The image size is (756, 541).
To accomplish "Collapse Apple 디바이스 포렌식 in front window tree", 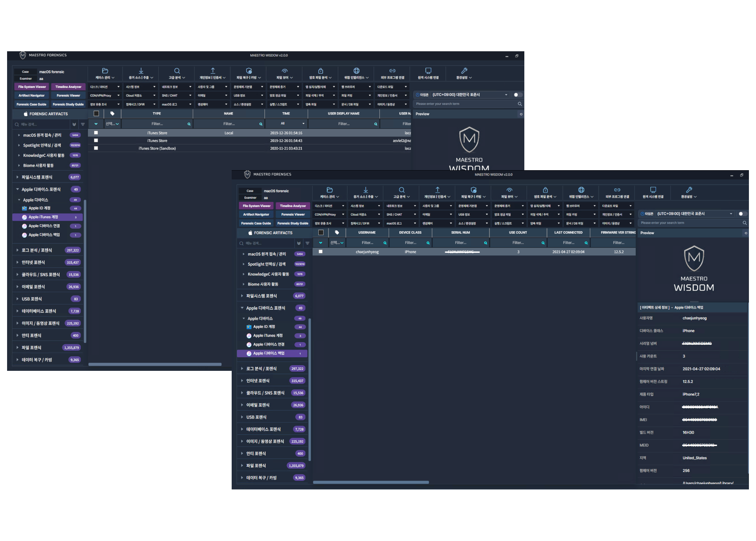I will click(242, 308).
